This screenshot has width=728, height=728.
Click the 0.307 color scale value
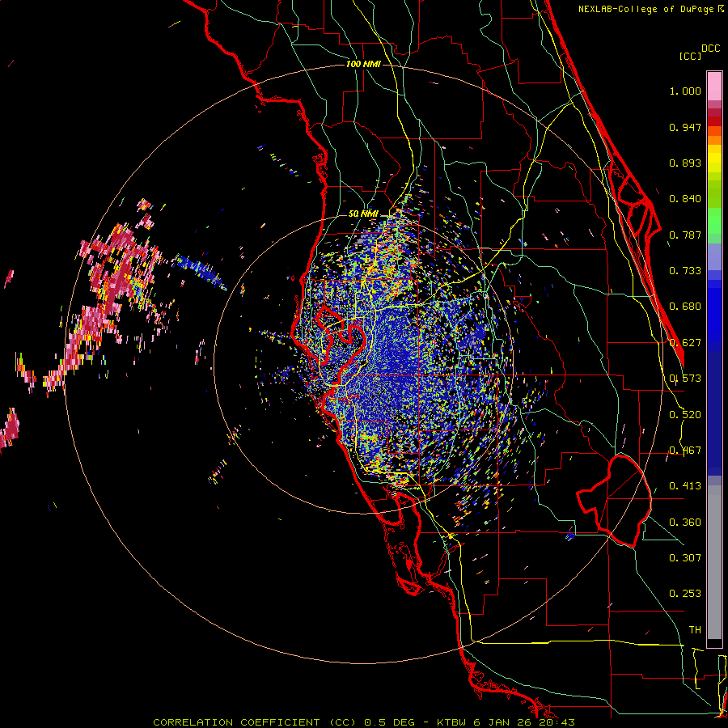click(685, 558)
